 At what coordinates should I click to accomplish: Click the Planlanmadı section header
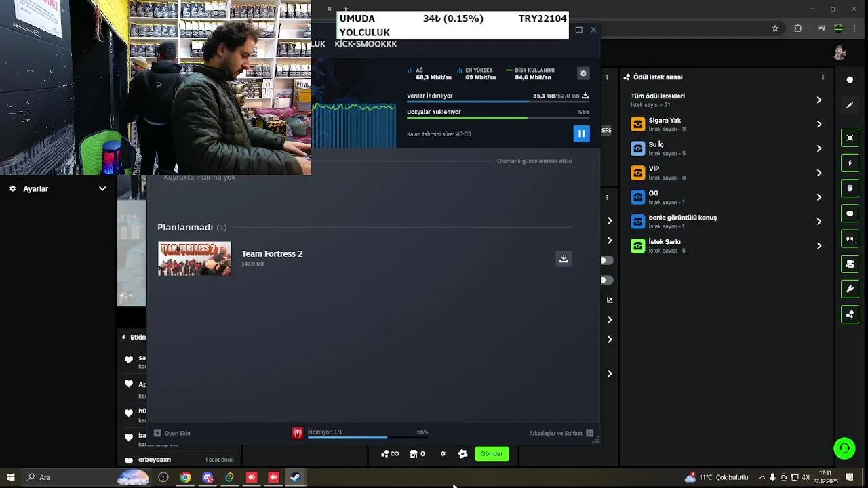[192, 227]
